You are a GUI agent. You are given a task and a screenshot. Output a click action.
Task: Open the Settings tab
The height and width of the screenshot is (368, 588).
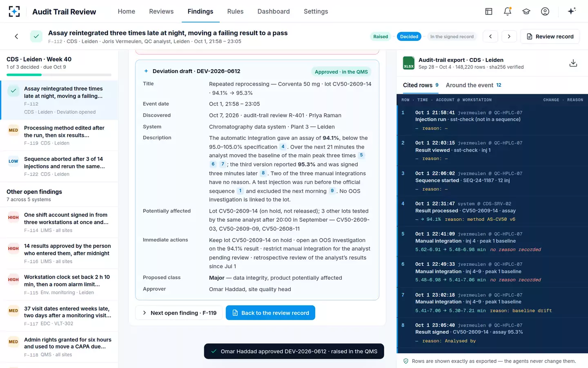(316, 11)
